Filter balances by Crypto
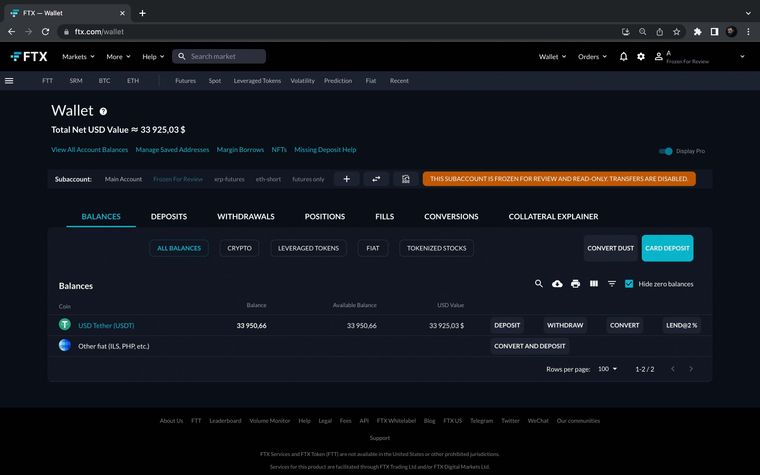Image resolution: width=760 pixels, height=475 pixels. [239, 248]
